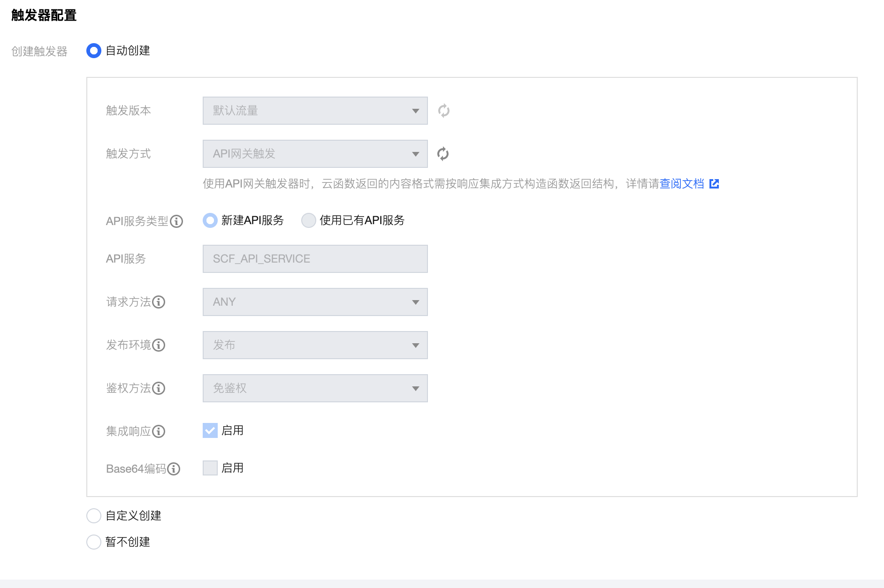The image size is (884, 588).
Task: Click the refresh icon beside 触发方式 dropdown
Action: click(443, 153)
